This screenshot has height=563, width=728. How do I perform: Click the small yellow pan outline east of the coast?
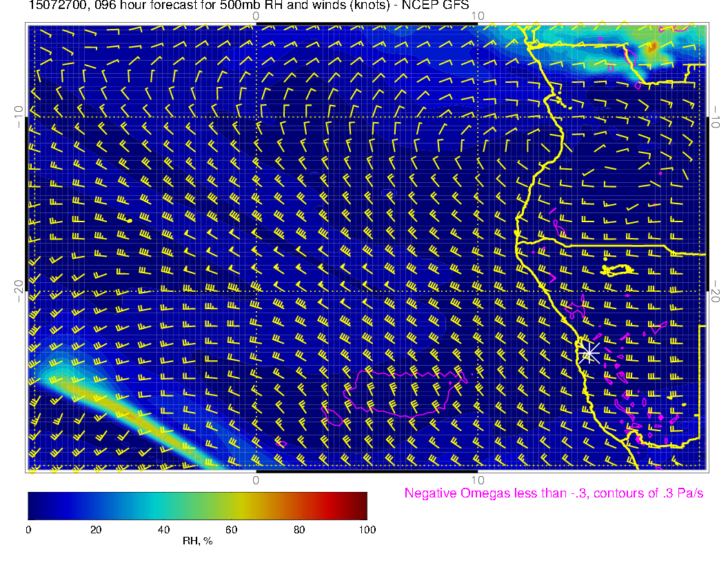[618, 270]
